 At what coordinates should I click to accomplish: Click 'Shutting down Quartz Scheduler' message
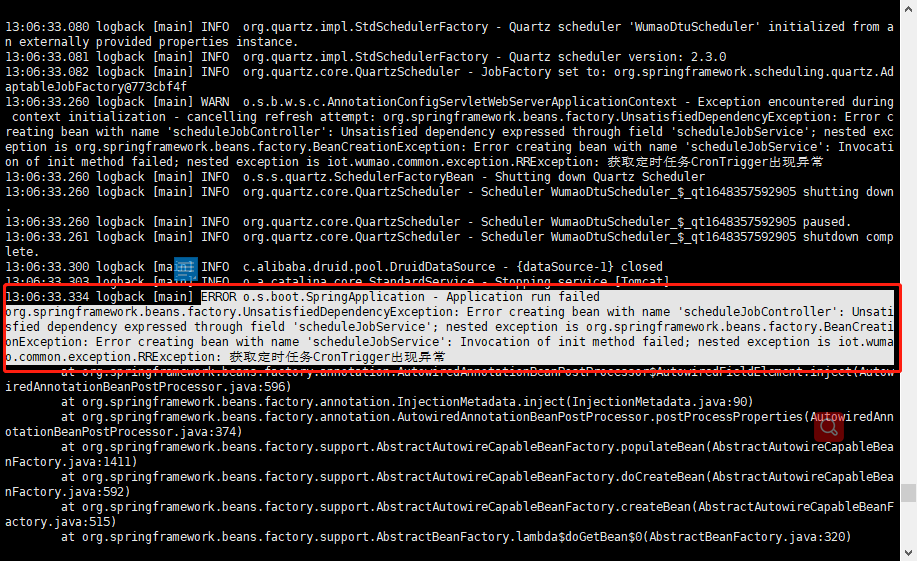tap(600, 177)
